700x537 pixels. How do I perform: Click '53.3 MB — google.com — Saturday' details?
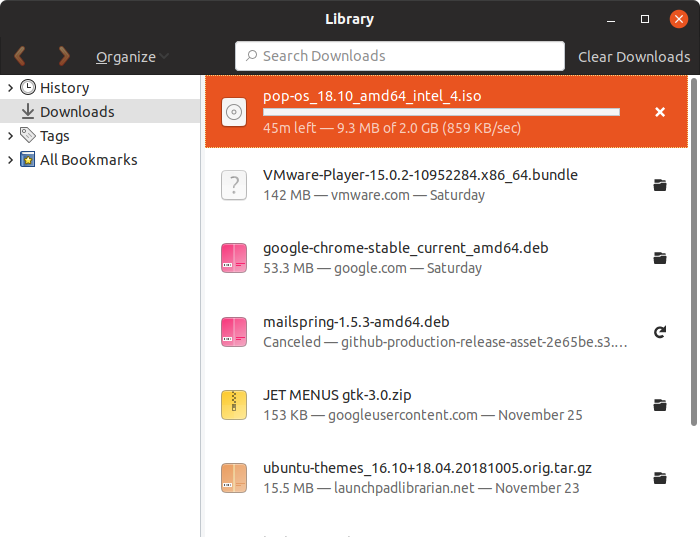pos(372,268)
